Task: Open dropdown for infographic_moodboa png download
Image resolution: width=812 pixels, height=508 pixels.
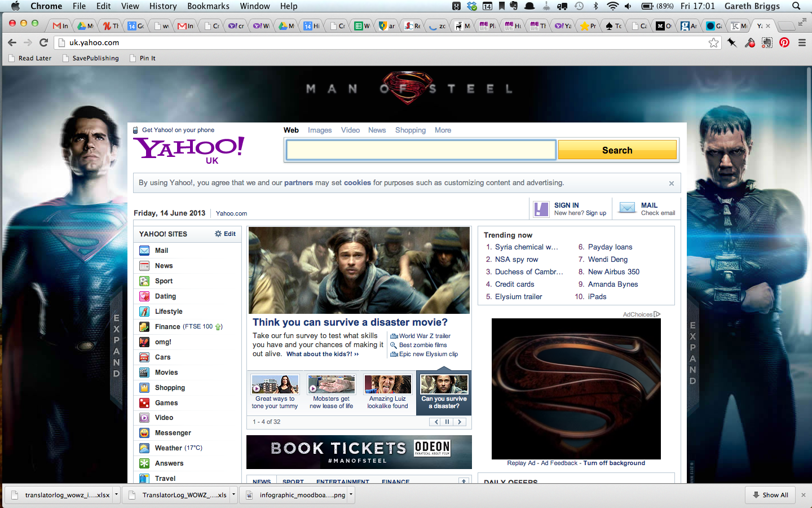Action: point(351,494)
